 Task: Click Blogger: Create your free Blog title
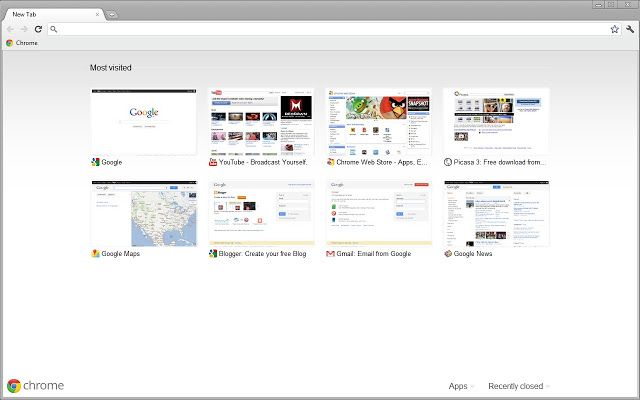tap(262, 253)
